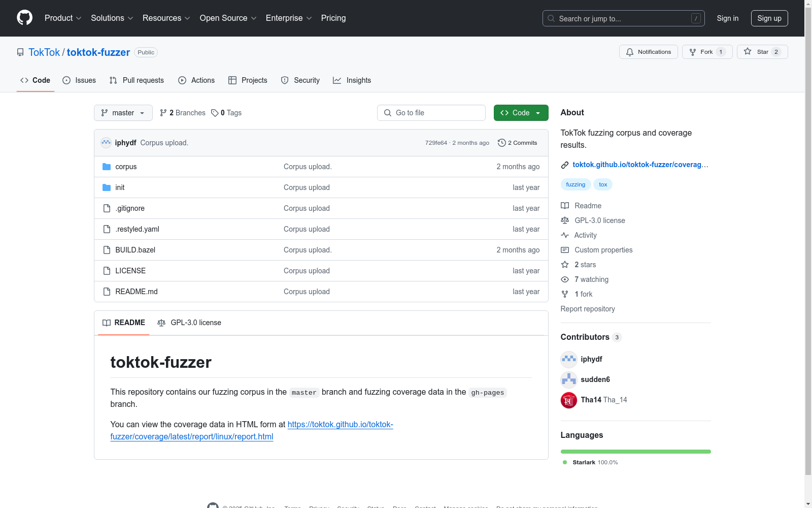This screenshot has height=508, width=812.
Task: Click the book icon next to Readme
Action: 565,206
